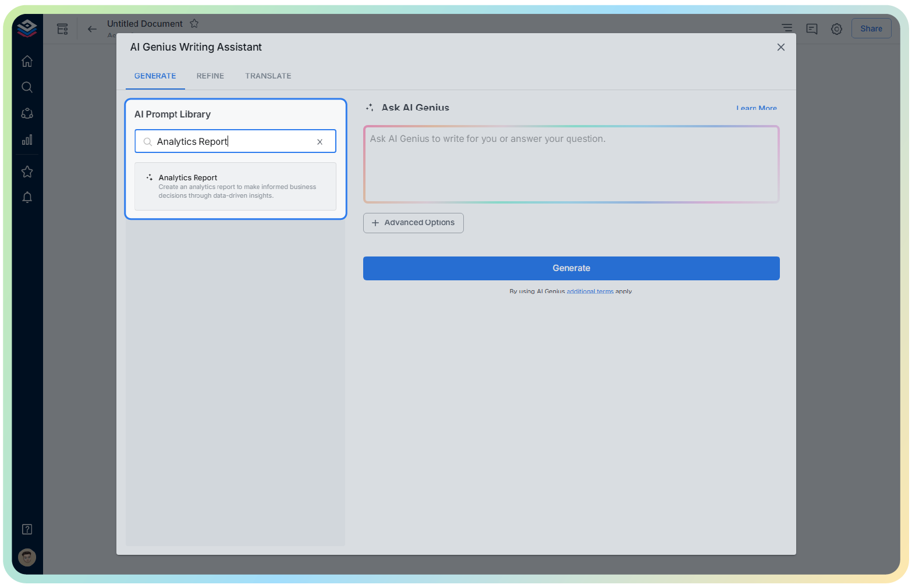Expand Advanced Options
This screenshot has width=912, height=588.
(x=413, y=223)
